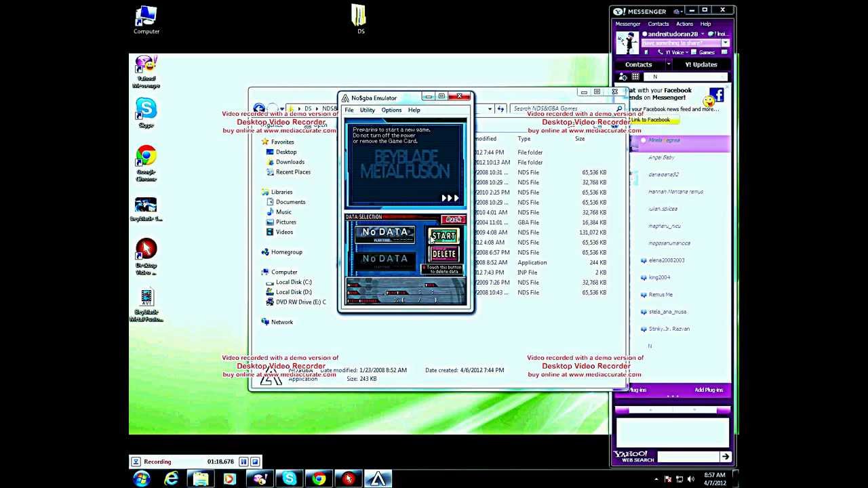Click the DELETE button in the game
The image size is (868, 488).
(443, 254)
